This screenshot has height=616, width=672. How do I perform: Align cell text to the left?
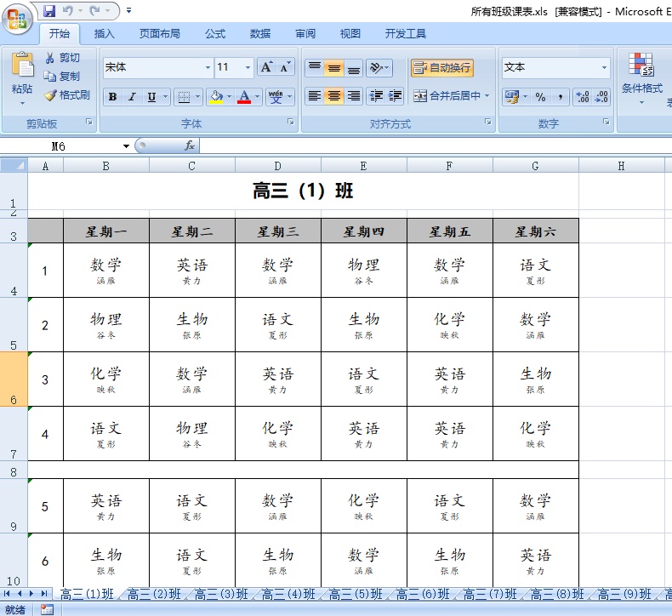point(315,96)
